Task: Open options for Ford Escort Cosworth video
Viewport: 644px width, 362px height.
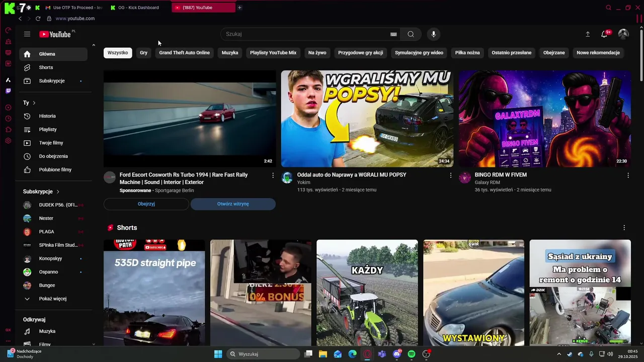Action: point(273,175)
